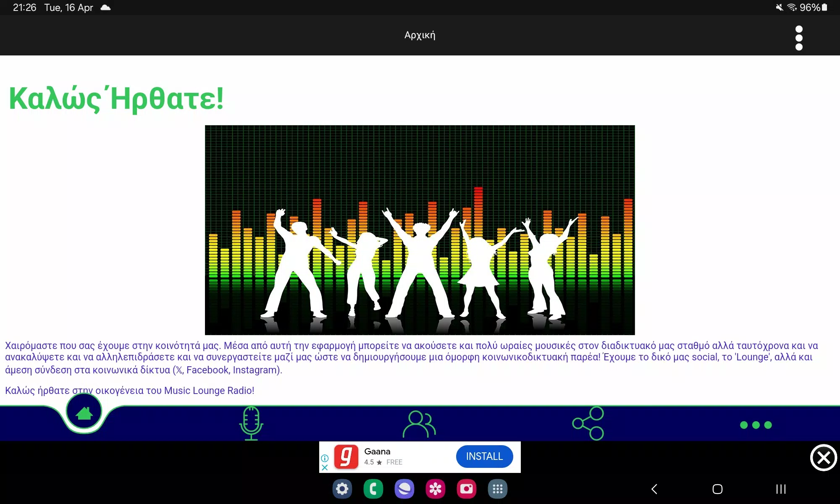Launch the purple Samsung Internet browser icon
Screen dimensions: 840x504
(404, 489)
